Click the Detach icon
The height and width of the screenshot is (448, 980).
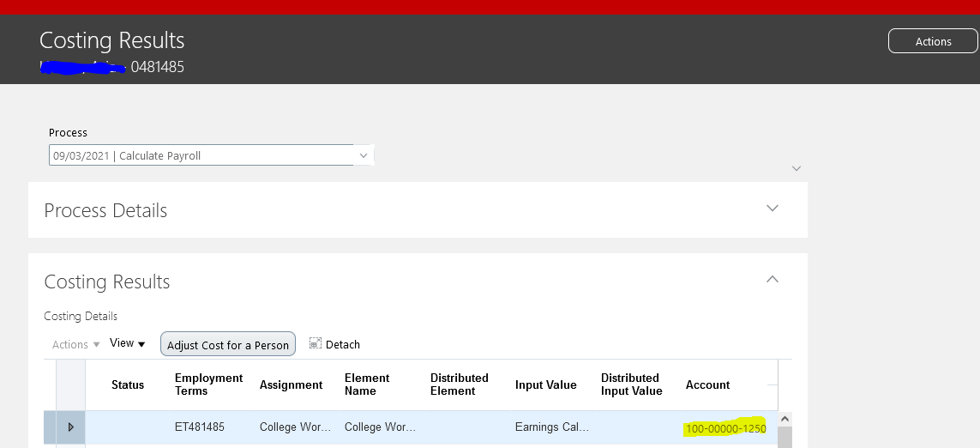coord(315,343)
